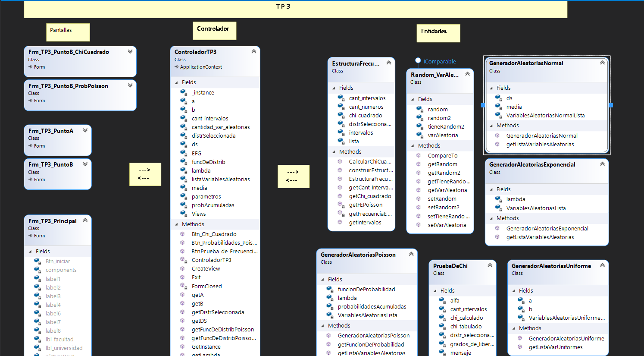Click the field icon beside cant_numeros
Viewport: 644px width, 356px height.
[341, 107]
